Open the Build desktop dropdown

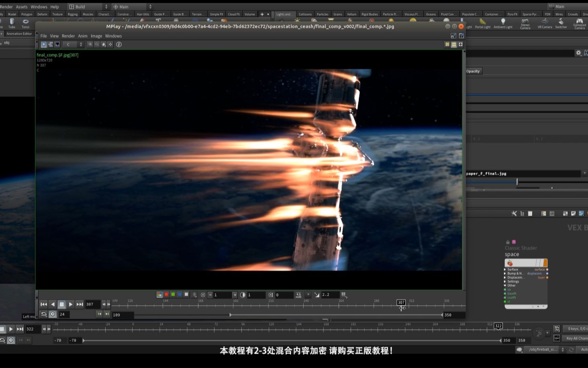click(88, 7)
